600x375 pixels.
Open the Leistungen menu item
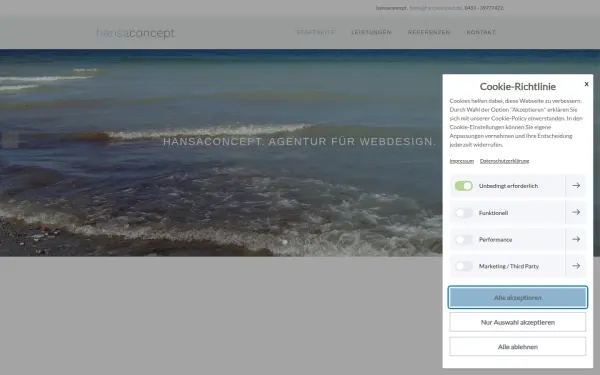372,32
